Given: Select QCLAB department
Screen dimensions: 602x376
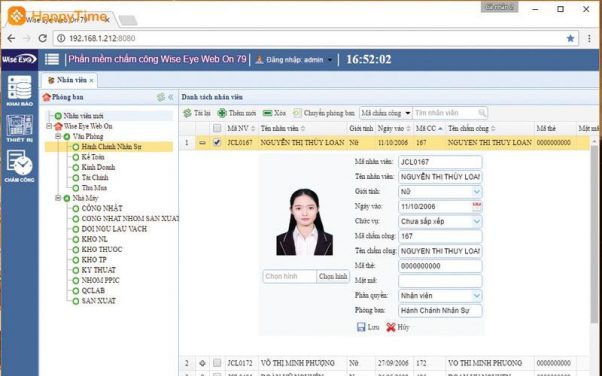Looking at the screenshot, I should [x=93, y=291].
